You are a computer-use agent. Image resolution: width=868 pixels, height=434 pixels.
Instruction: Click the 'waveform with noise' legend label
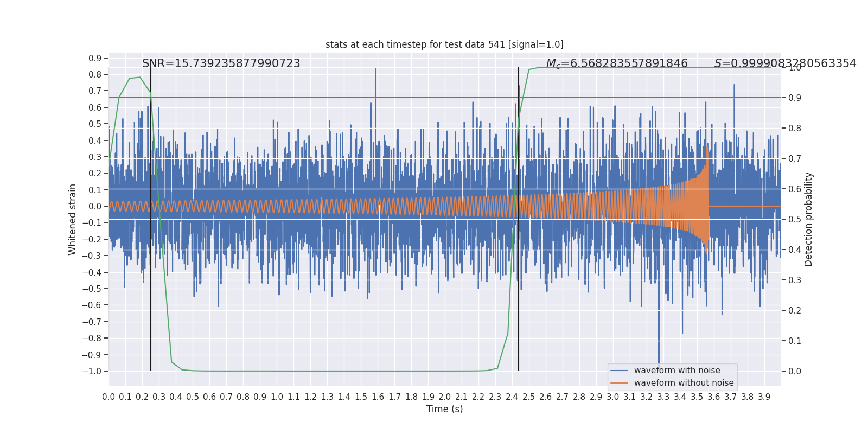pyautogui.click(x=676, y=371)
